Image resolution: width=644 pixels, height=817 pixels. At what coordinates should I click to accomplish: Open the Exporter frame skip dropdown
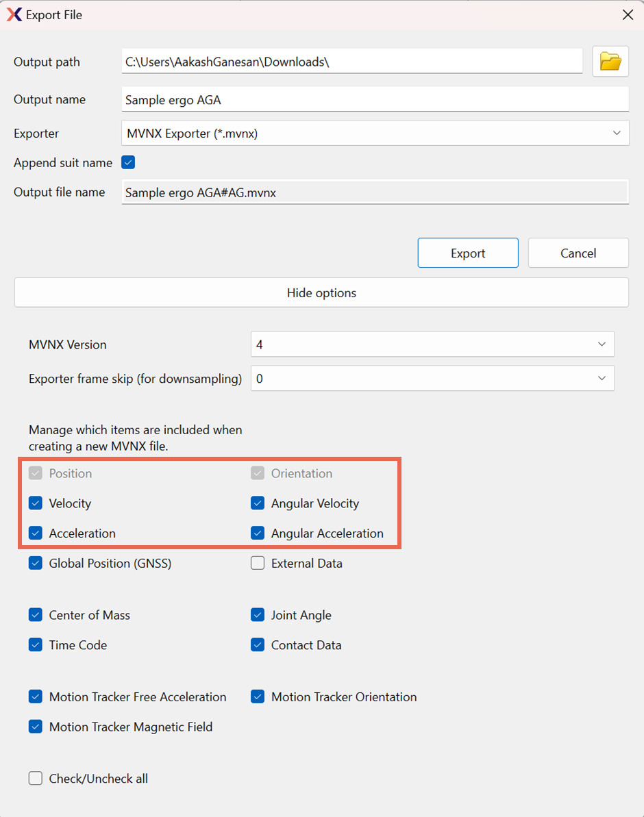click(432, 378)
